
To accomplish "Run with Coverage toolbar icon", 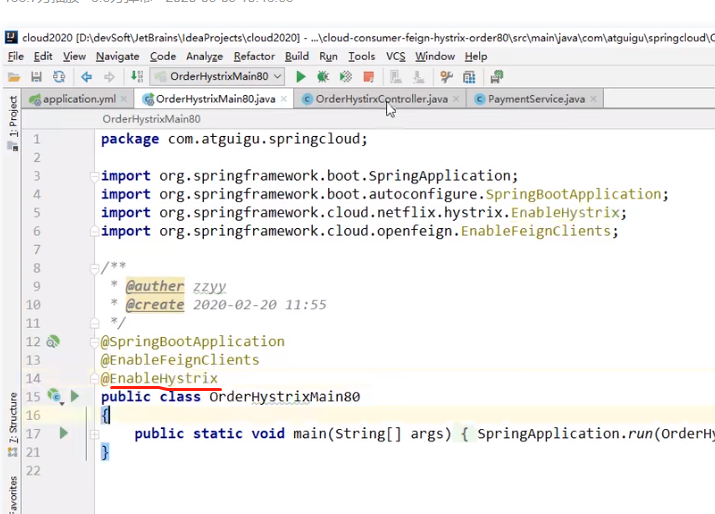I will pos(346,77).
